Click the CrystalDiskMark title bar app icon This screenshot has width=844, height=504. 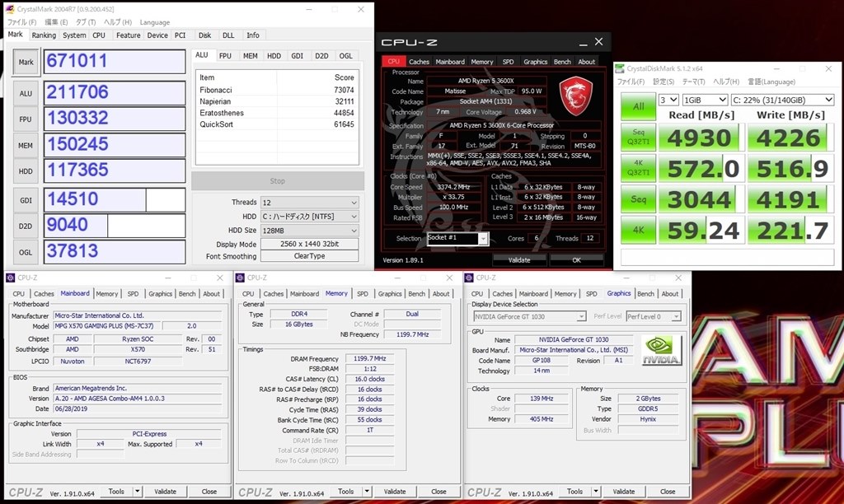click(x=621, y=69)
